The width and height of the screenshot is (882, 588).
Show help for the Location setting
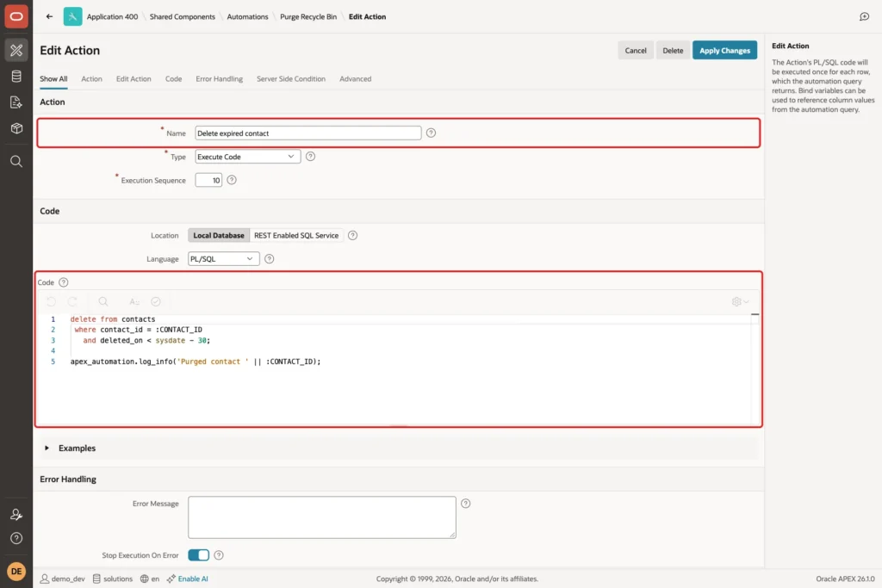click(x=352, y=235)
